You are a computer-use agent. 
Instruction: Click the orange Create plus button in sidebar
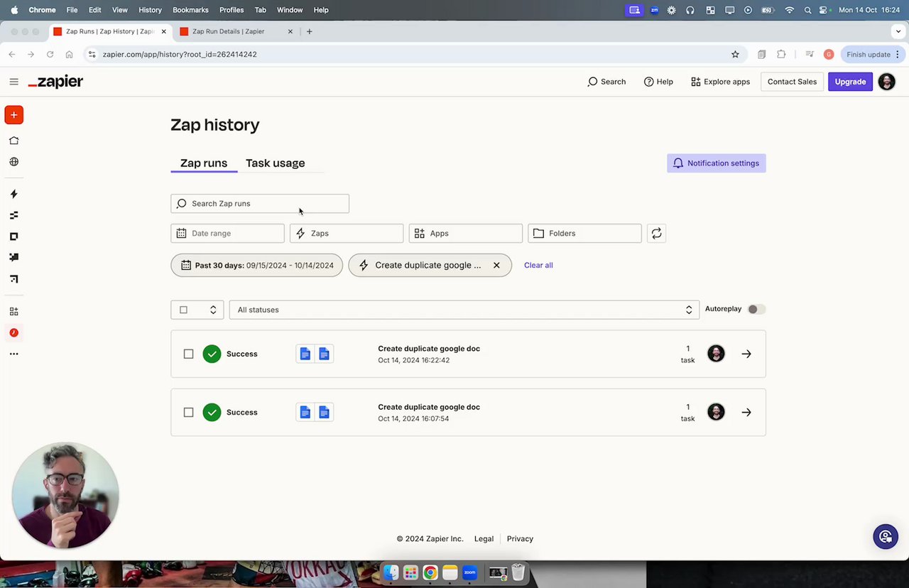(x=13, y=115)
